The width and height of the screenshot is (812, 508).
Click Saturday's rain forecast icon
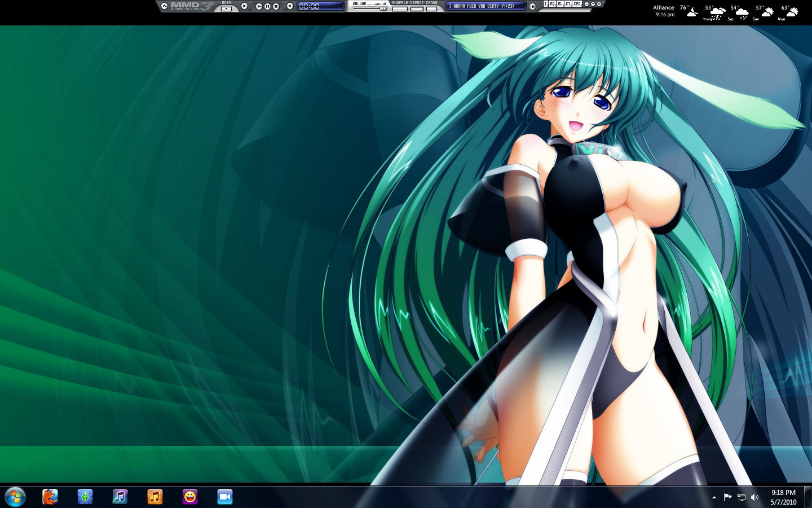pos(742,13)
